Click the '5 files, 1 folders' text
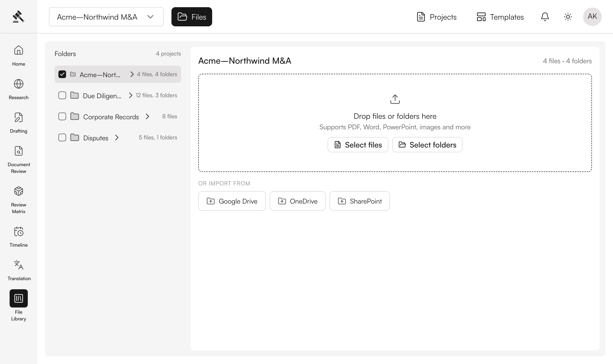This screenshot has width=613, height=364. (158, 137)
